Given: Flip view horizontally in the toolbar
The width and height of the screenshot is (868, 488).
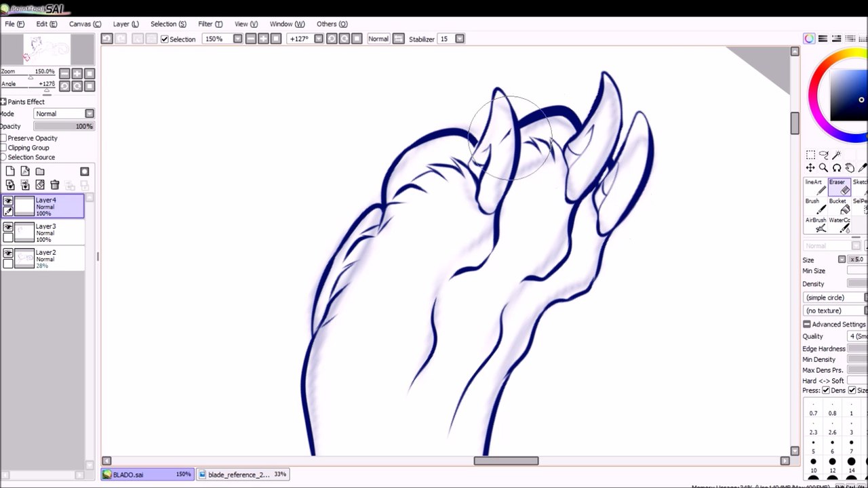Looking at the screenshot, I should (x=399, y=39).
